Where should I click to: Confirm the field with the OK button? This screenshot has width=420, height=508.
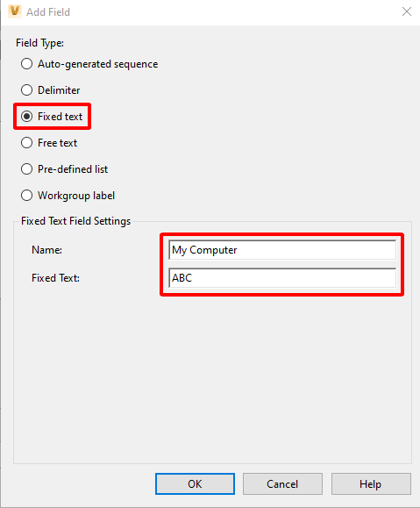(x=195, y=484)
